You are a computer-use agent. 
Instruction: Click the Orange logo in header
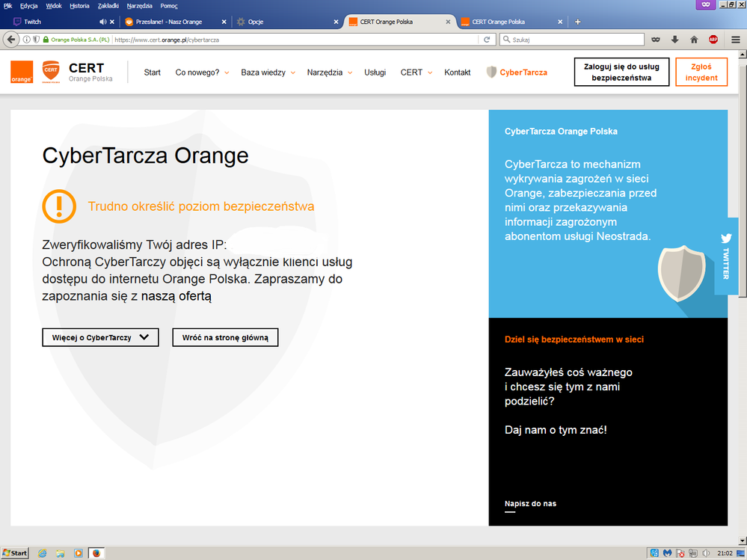22,72
